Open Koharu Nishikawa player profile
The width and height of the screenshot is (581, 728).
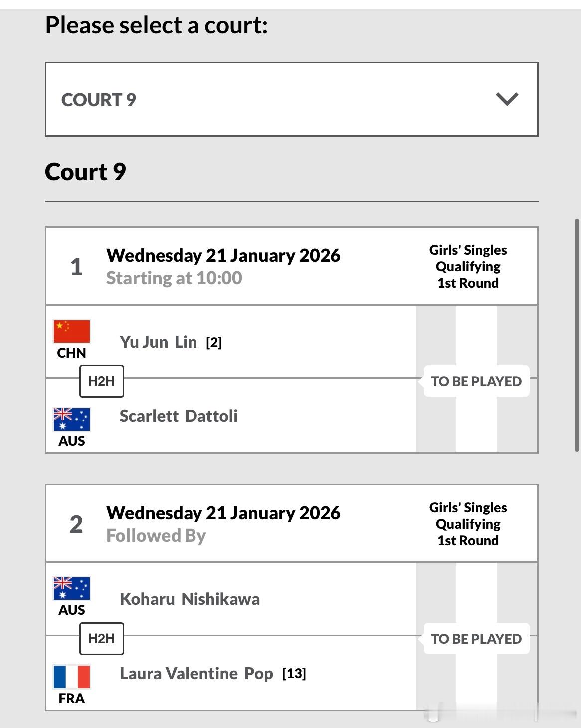coord(190,599)
